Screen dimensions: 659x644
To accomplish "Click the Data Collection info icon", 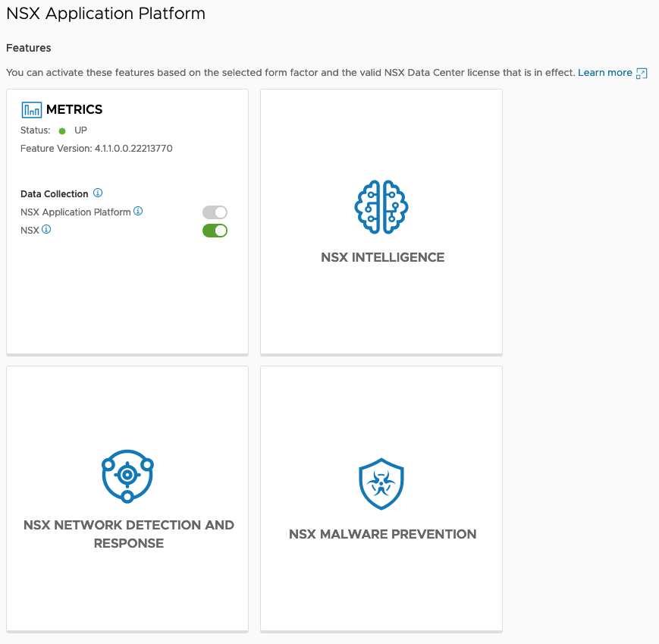I will (x=98, y=193).
